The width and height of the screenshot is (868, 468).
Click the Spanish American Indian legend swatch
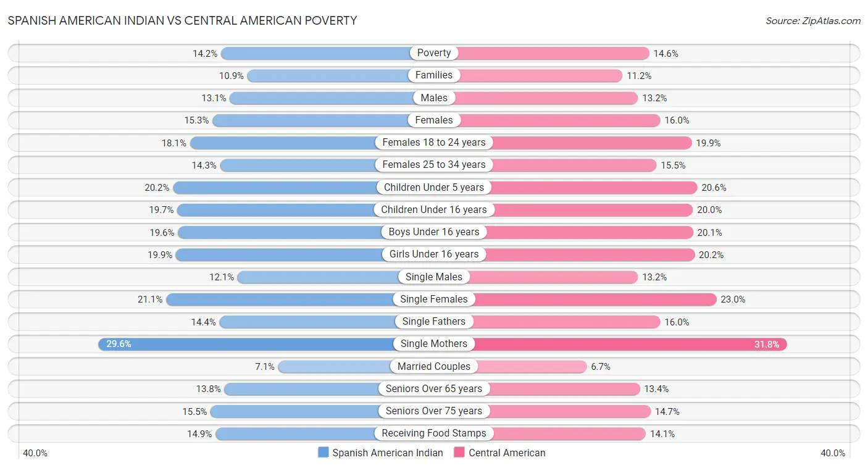point(323,453)
